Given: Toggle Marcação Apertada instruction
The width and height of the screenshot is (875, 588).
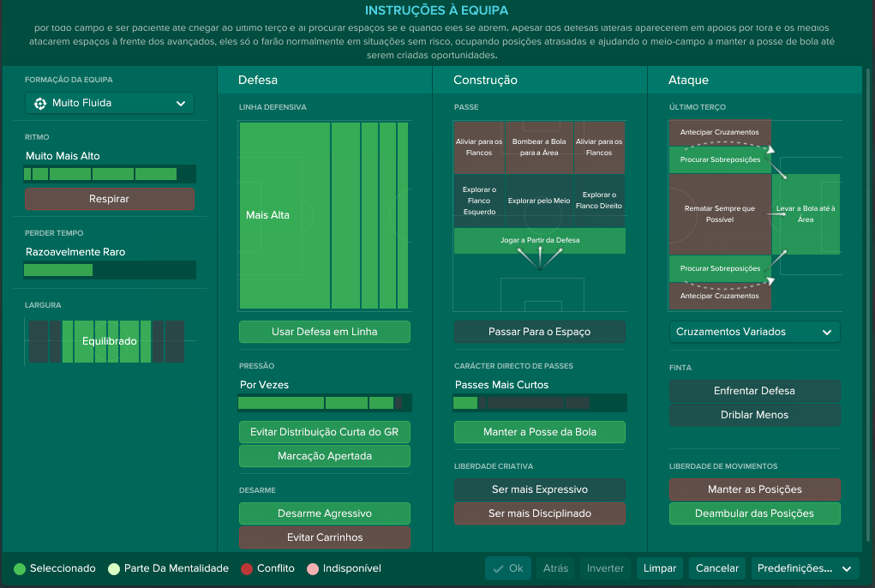Looking at the screenshot, I should pyautogui.click(x=324, y=456).
